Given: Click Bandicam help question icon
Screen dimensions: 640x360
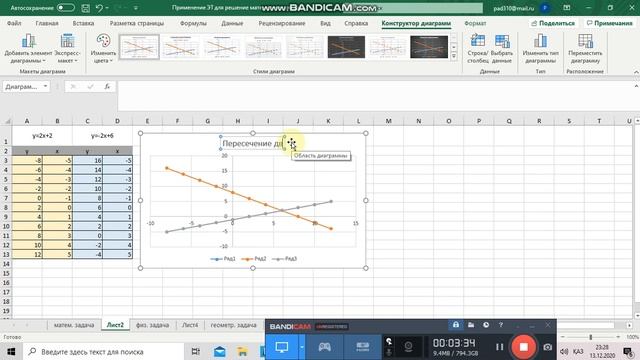Looking at the screenshot, I should [501, 325].
